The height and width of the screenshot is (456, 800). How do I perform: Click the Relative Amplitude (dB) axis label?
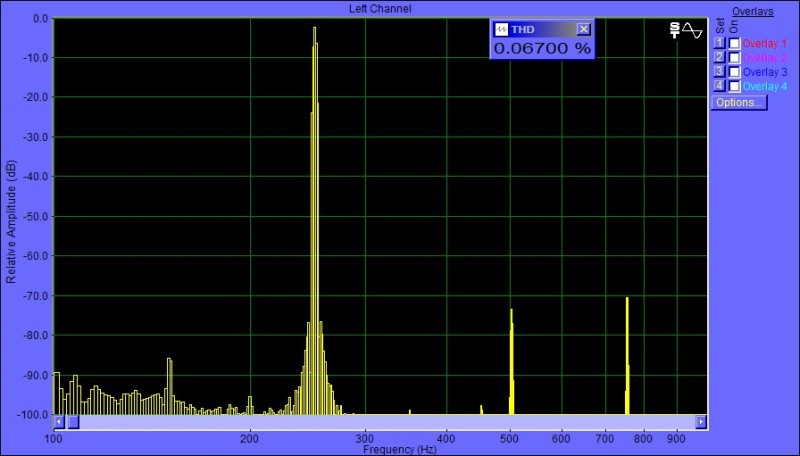coord(11,222)
